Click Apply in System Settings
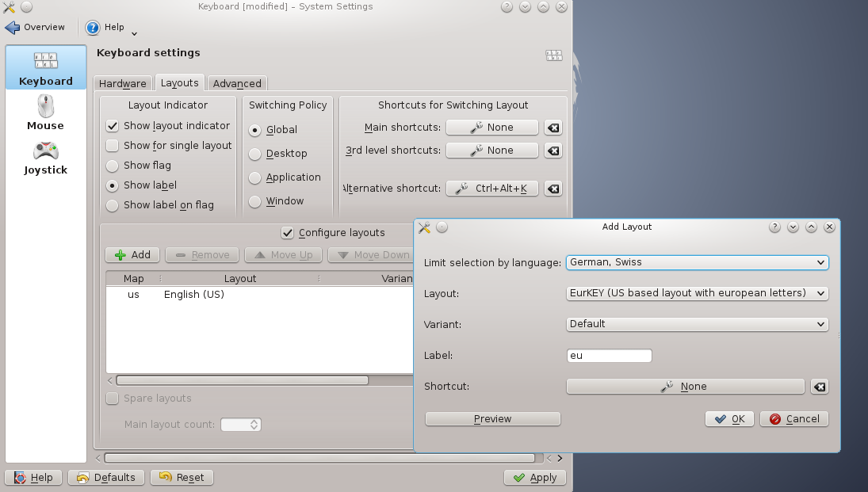The image size is (868, 492). (x=535, y=478)
